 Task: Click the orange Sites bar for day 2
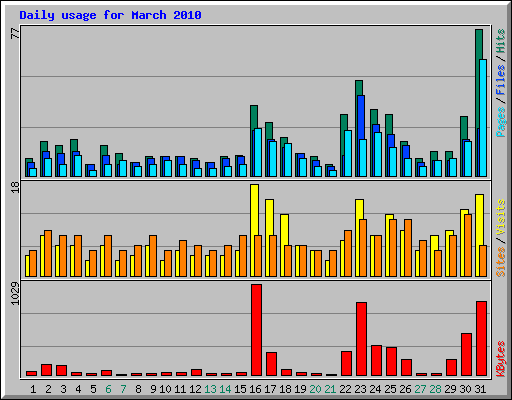click(x=48, y=253)
